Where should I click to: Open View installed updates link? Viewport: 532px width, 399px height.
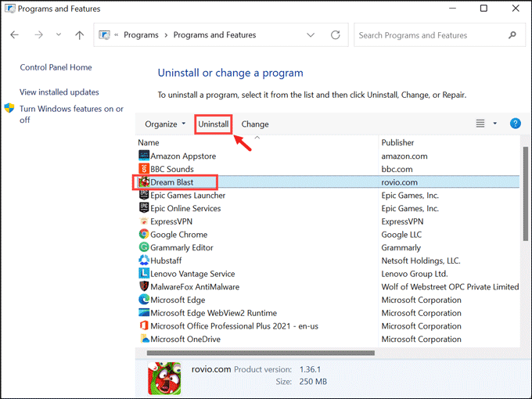point(59,92)
